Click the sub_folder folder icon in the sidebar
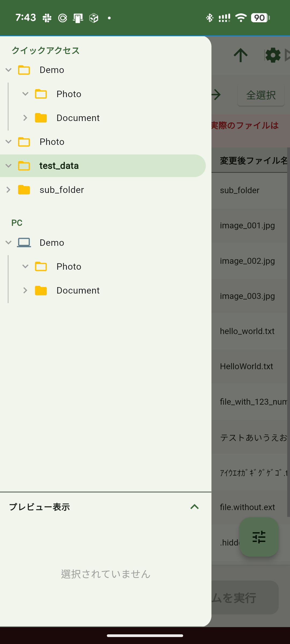The width and height of the screenshot is (290, 644). 24,190
